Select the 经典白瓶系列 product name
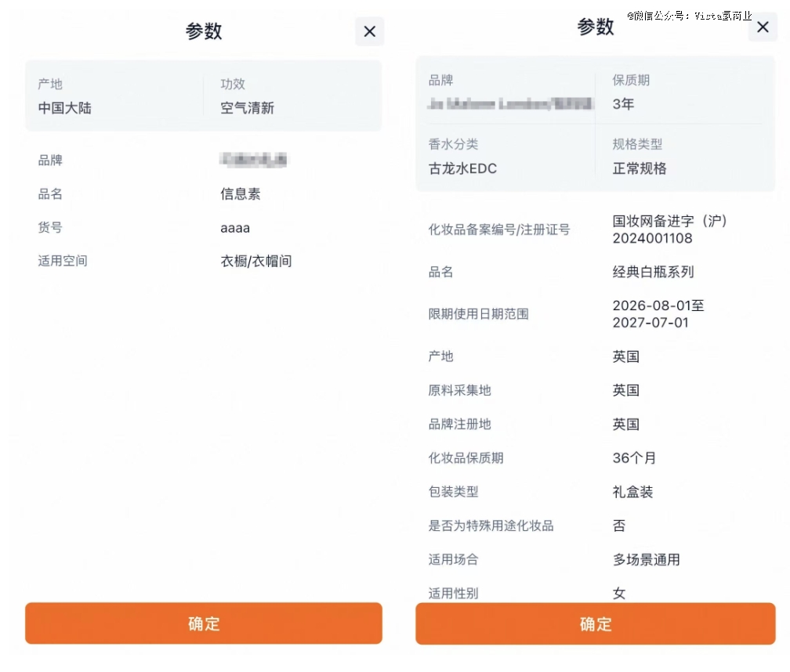Screen dimensions: 790x672 coord(653,273)
